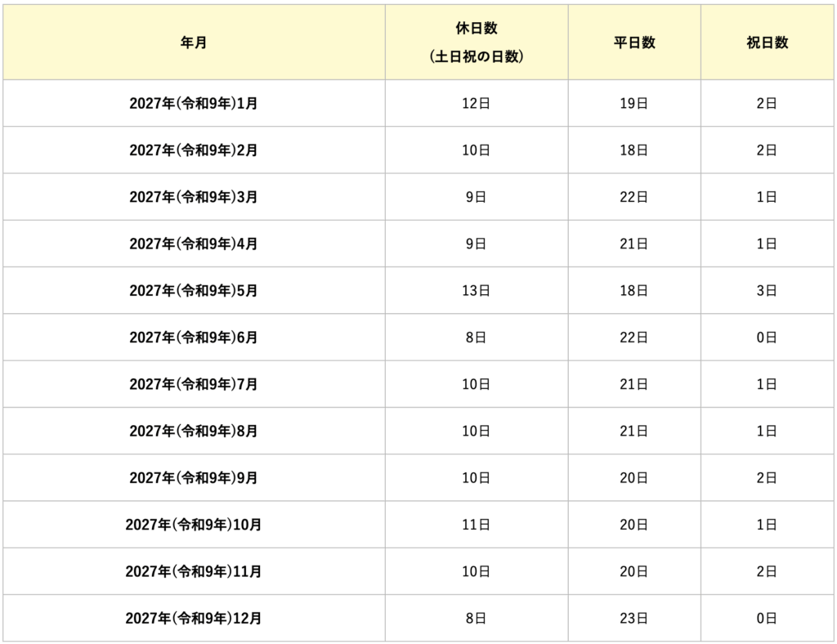
Task: Click June's 0日 public holiday cell
Action: tap(767, 338)
